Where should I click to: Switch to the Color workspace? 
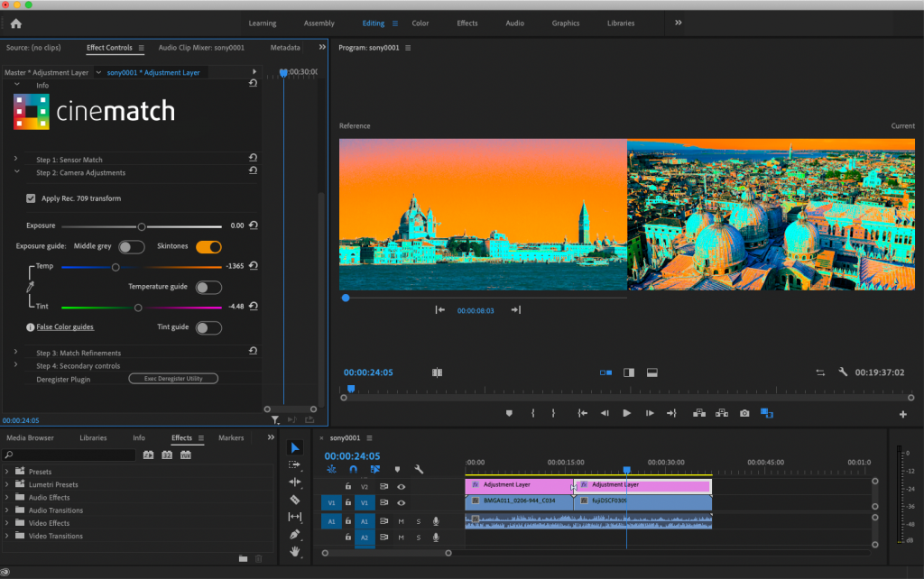420,23
